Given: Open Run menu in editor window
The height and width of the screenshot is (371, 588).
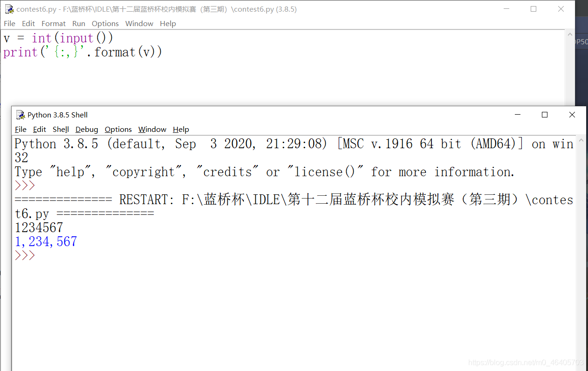Looking at the screenshot, I should coord(79,23).
